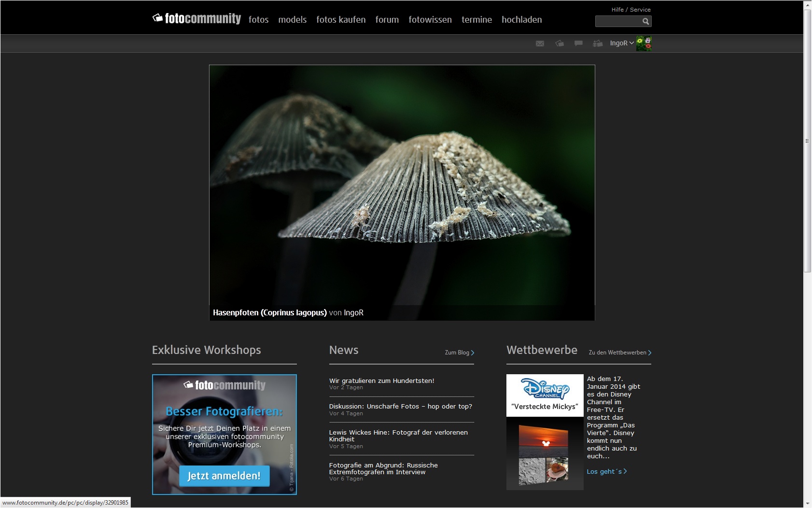Viewport: 812px width, 508px height.
Task: Click the Disney contest description text
Action: (613, 417)
